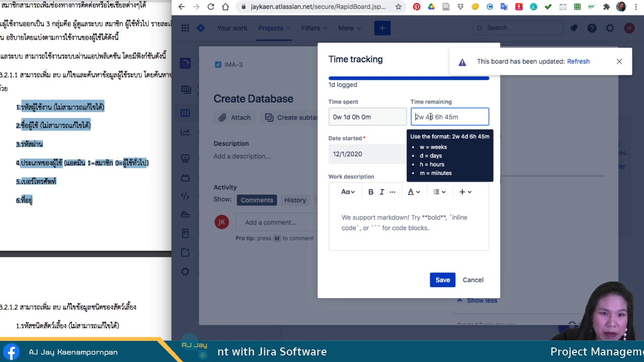Click the Dropbox extension icon

tap(460, 7)
